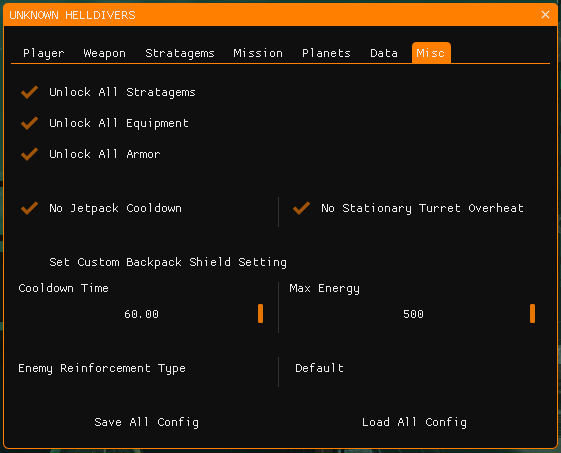
Task: Select the Mission tab
Action: (x=258, y=53)
